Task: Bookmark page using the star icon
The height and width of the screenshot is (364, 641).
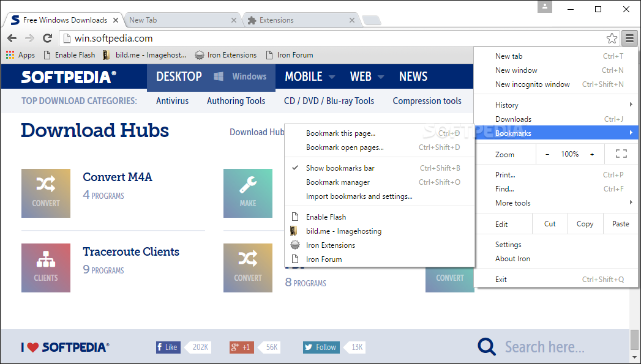Action: (x=612, y=39)
